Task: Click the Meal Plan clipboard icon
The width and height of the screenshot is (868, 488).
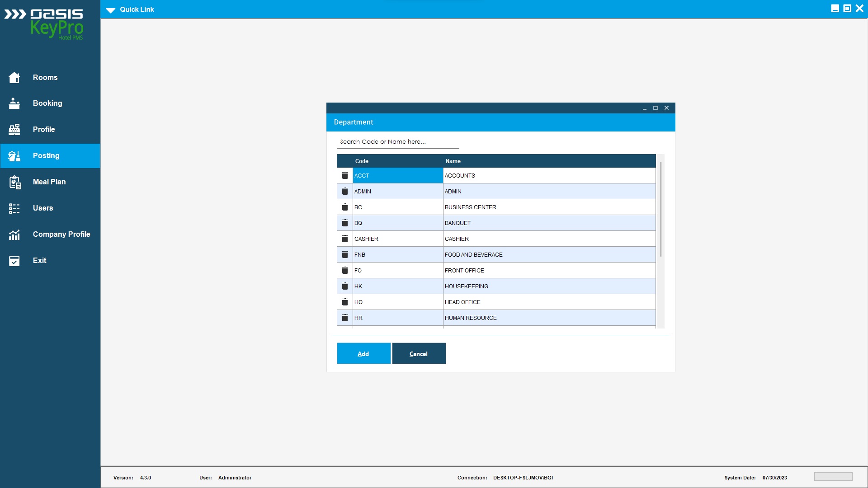Action: coord(14,182)
